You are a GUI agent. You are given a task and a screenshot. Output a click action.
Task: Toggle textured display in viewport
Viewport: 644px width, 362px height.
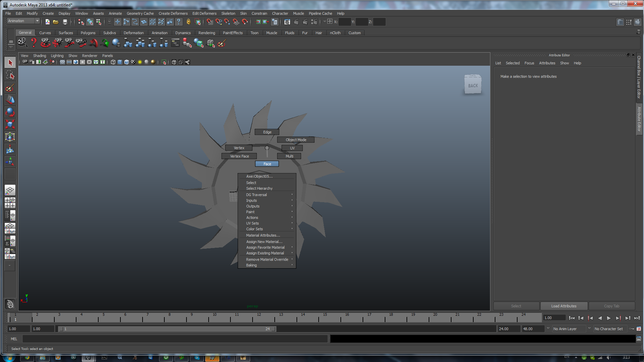133,62
